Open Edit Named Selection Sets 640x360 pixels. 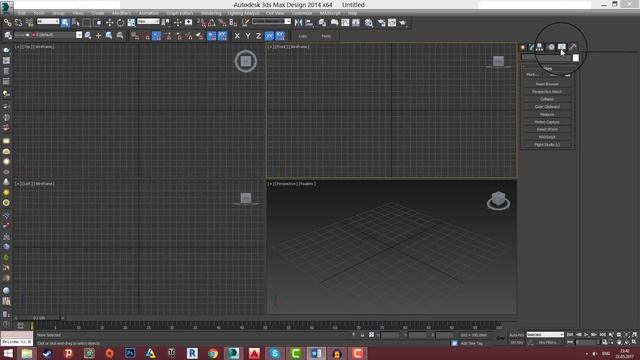point(246,22)
